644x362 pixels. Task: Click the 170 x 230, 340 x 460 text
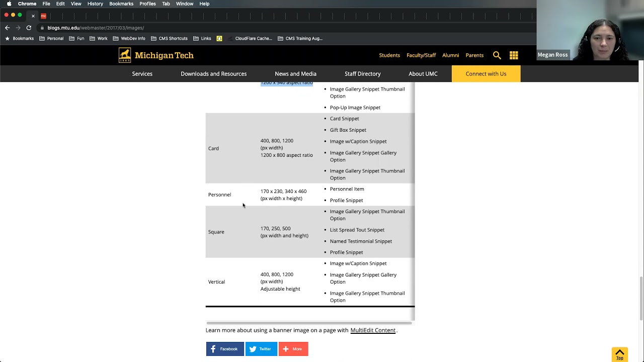pyautogui.click(x=283, y=192)
